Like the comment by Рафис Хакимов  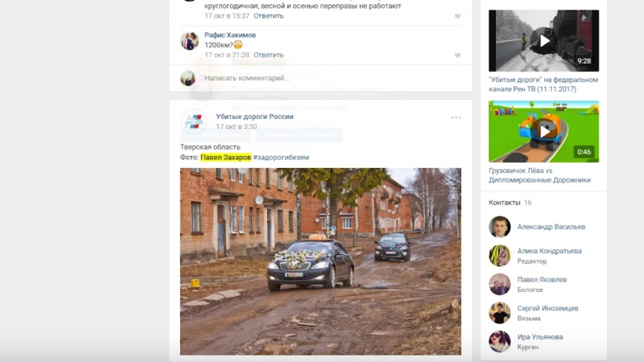(457, 56)
